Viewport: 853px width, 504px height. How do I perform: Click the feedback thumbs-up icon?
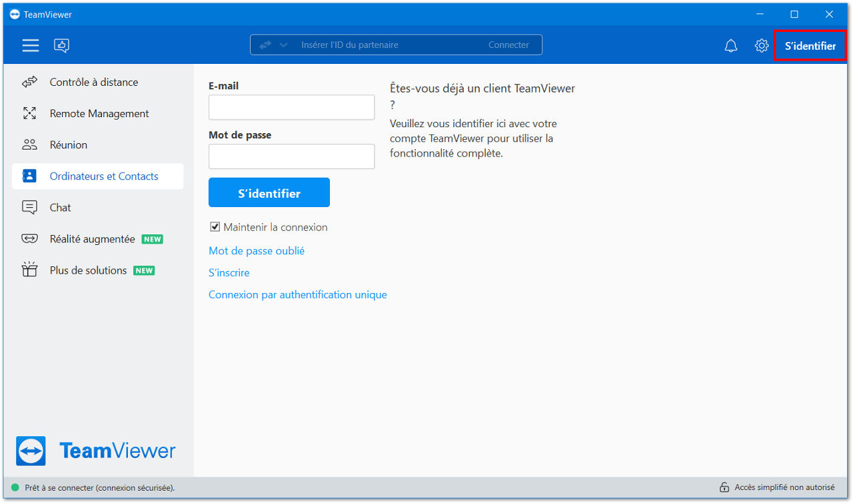(x=62, y=45)
